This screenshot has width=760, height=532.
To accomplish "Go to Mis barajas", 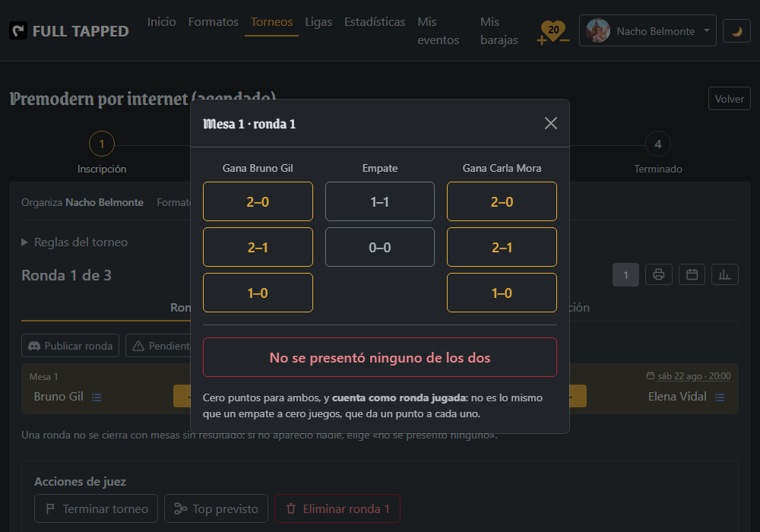I will [x=499, y=31].
